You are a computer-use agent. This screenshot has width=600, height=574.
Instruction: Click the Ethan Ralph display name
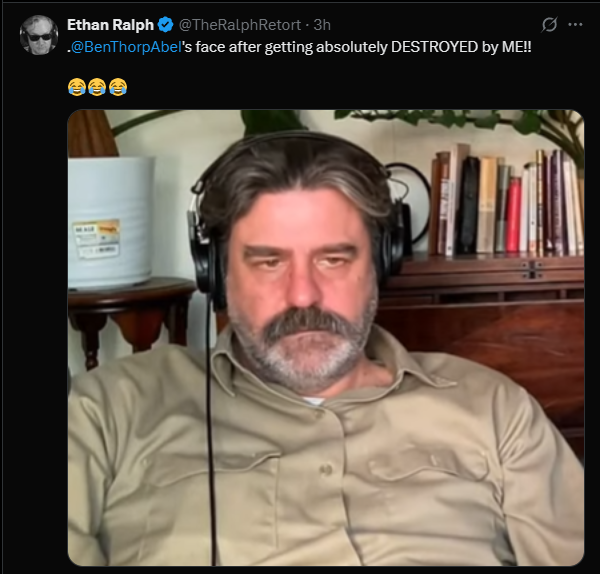[110, 25]
